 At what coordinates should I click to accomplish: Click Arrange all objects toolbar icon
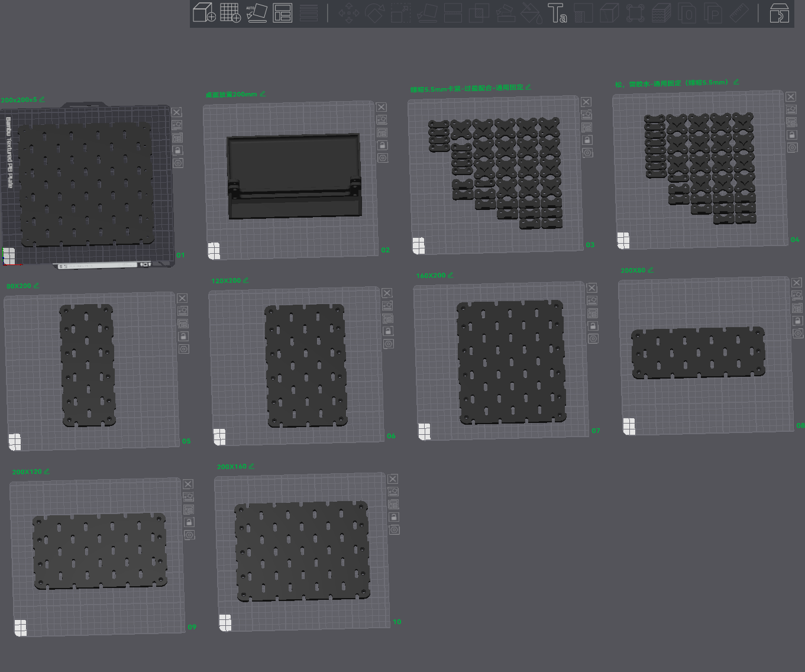pos(283,12)
